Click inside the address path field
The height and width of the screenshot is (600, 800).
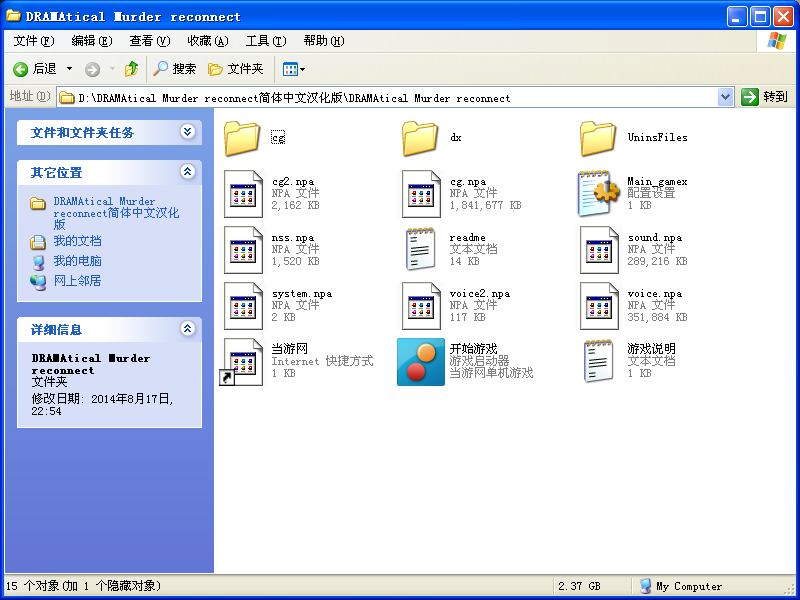[388, 97]
